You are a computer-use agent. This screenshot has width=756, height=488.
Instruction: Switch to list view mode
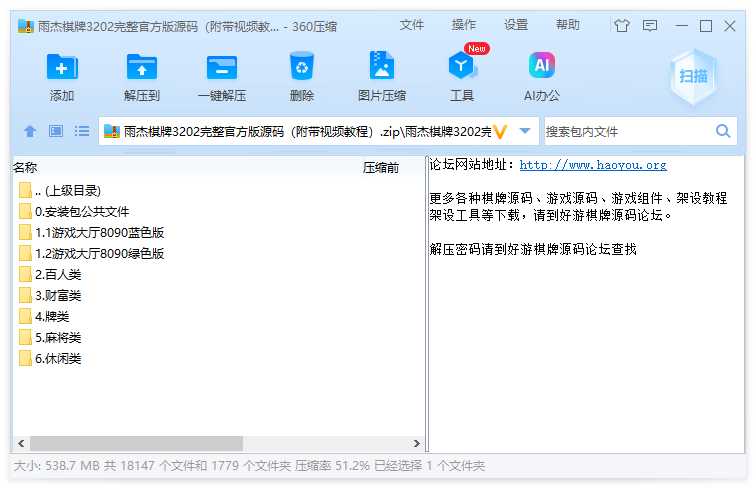pyautogui.click(x=82, y=131)
